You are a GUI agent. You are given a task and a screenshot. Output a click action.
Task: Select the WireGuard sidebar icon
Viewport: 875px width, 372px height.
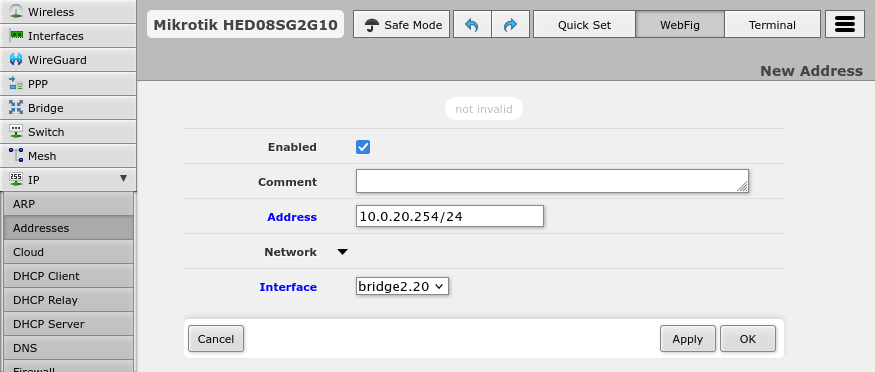(x=16, y=60)
